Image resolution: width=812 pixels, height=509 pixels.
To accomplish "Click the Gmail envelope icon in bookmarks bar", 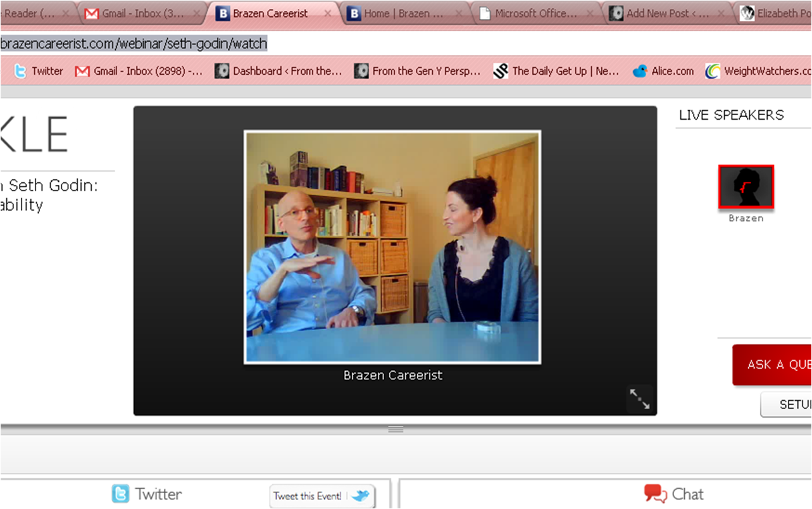I will (x=82, y=72).
